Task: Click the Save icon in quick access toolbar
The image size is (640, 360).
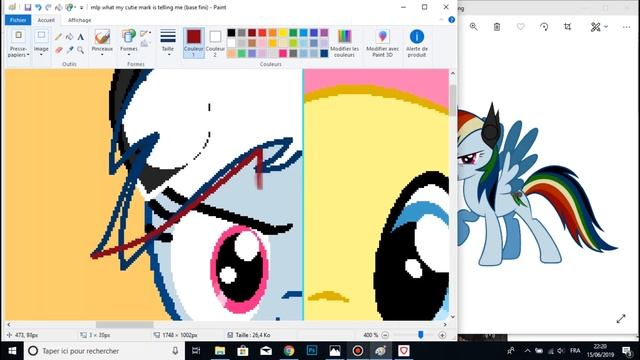Action: coord(28,7)
